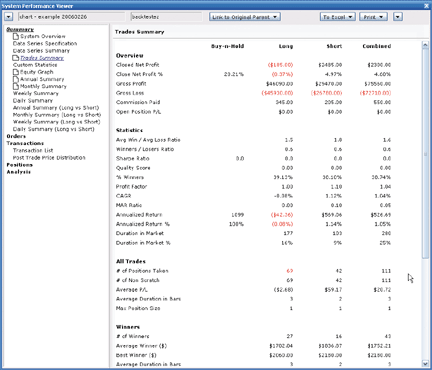Click the Long column header
Screen dimensions: 432x370
pyautogui.click(x=286, y=46)
